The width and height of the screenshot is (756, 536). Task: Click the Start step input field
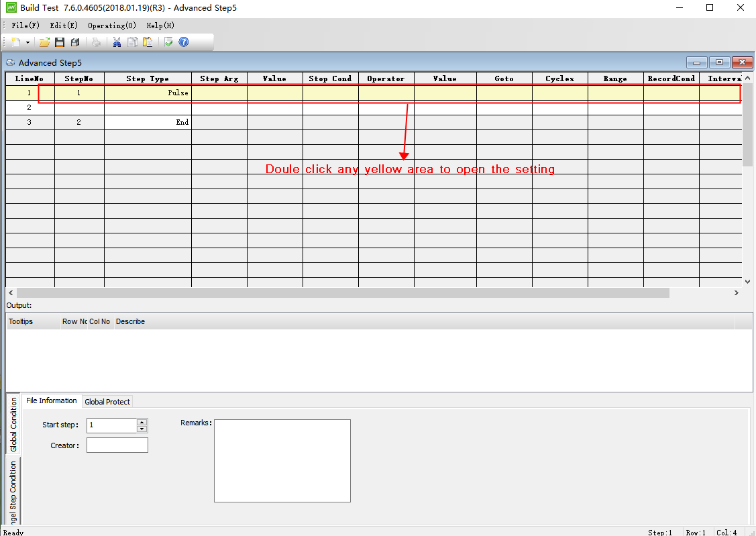click(x=112, y=425)
